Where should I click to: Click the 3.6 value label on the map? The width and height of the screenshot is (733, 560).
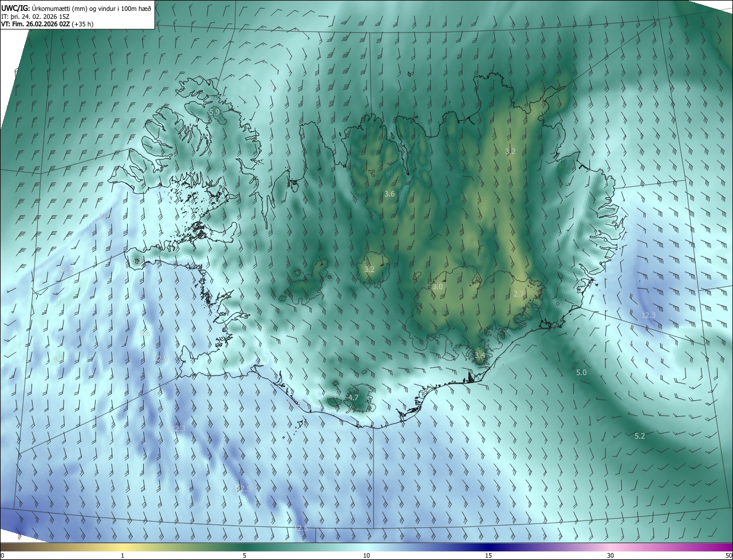[389, 194]
